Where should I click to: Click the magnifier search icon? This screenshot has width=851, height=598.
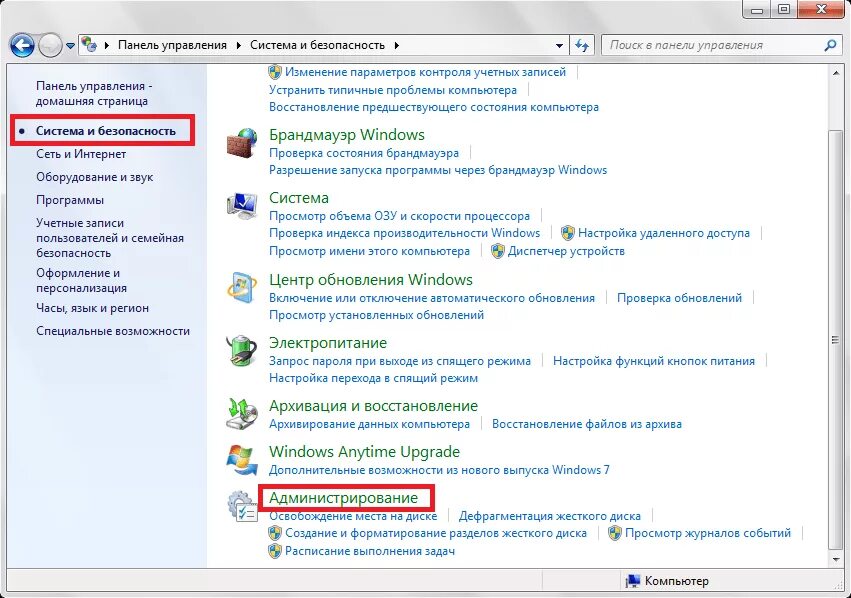coord(830,46)
